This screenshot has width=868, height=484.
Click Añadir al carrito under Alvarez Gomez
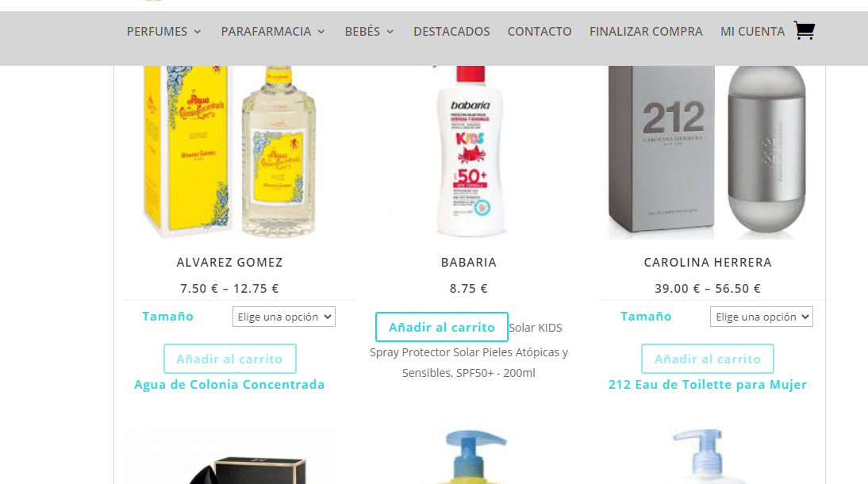[230, 359]
